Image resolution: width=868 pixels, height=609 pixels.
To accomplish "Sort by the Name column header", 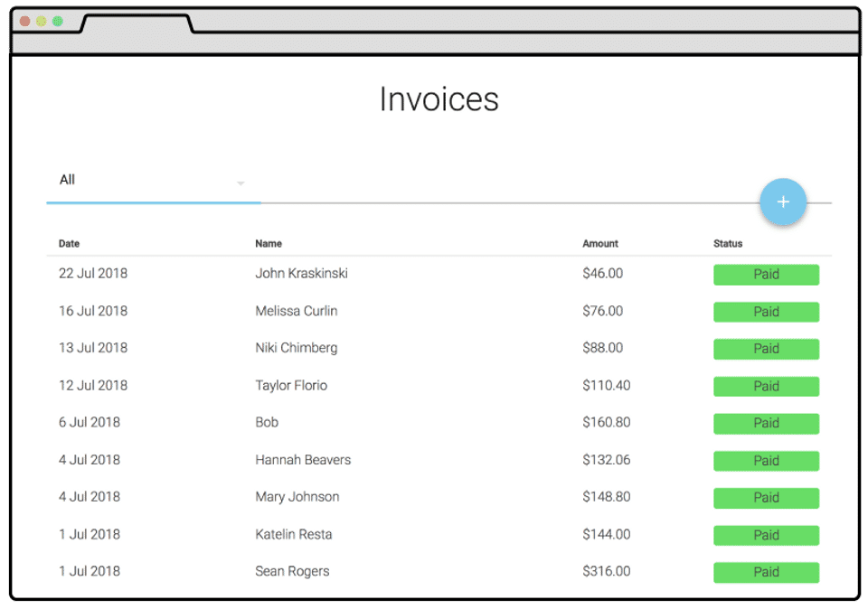I will tap(269, 243).
